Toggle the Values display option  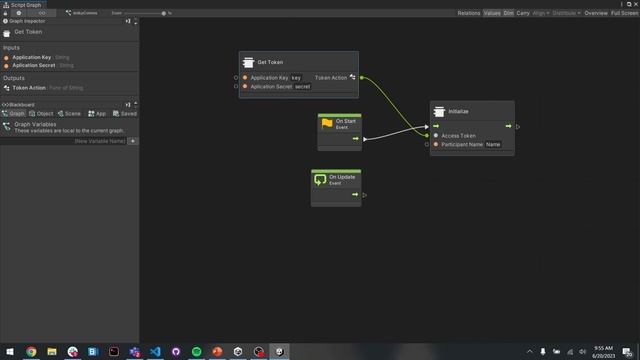492,13
